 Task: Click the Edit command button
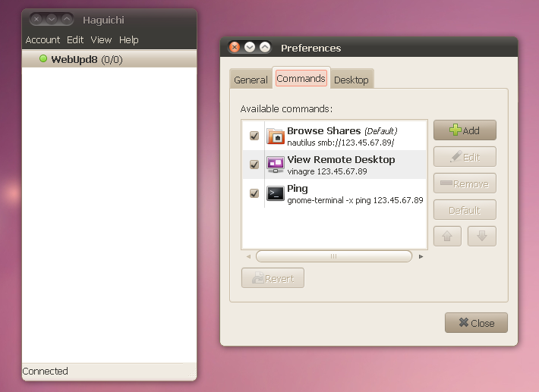465,157
